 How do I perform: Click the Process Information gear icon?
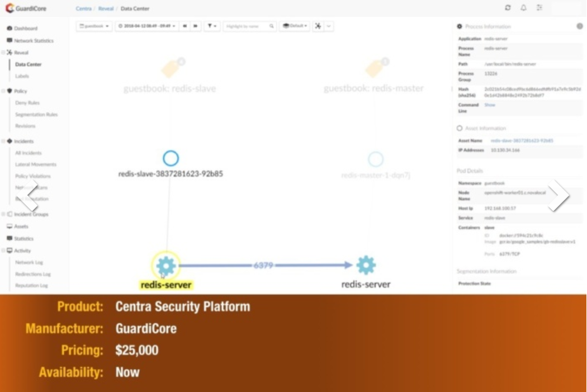460,27
